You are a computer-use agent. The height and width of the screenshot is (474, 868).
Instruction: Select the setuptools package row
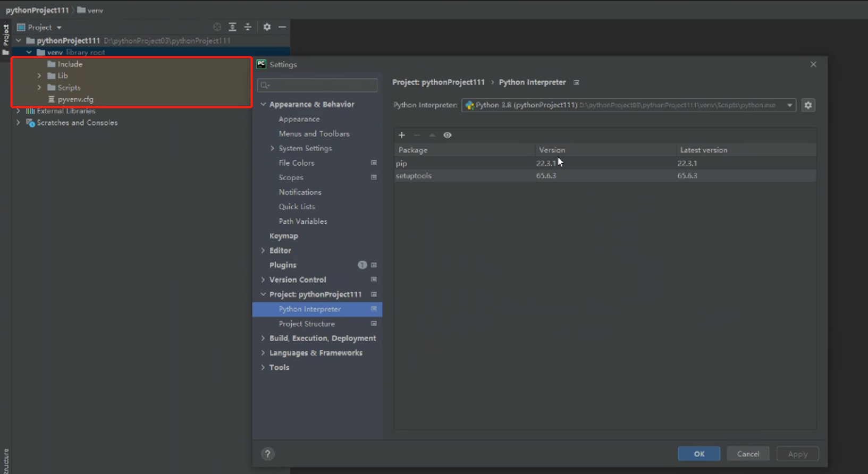pyautogui.click(x=605, y=176)
